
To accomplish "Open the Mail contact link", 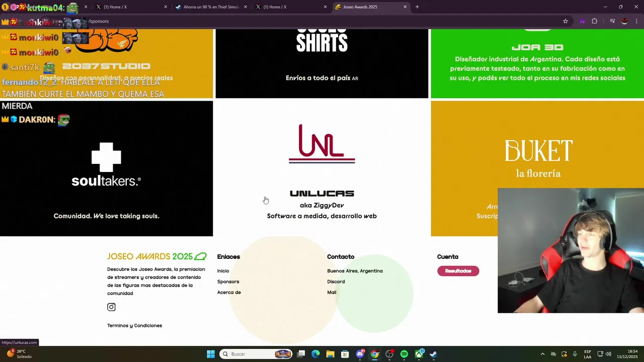I will click(332, 293).
